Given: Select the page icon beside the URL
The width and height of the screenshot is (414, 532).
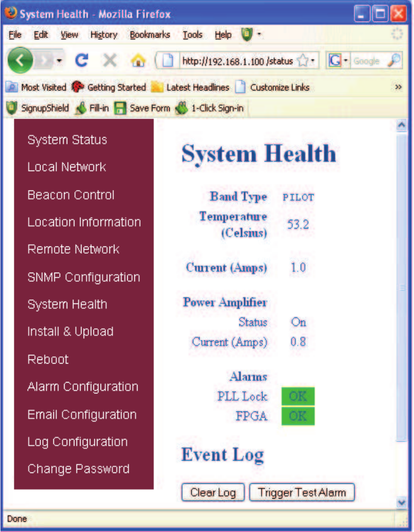Looking at the screenshot, I should (x=168, y=61).
